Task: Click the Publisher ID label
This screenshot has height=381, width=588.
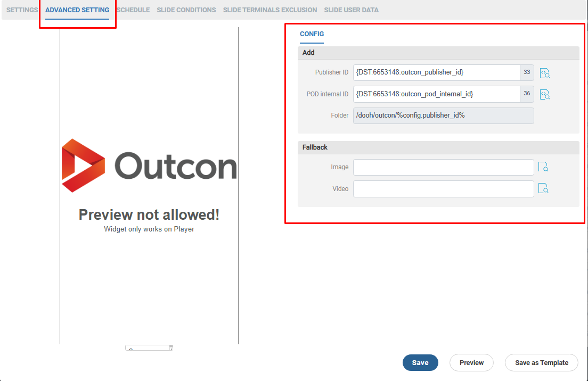Action: [331, 72]
